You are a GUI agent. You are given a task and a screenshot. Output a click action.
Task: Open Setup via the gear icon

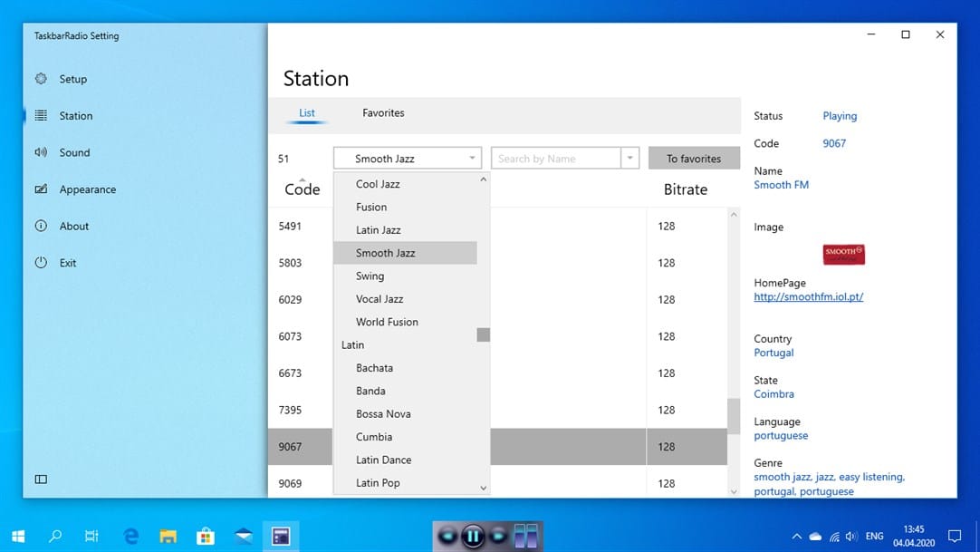40,79
